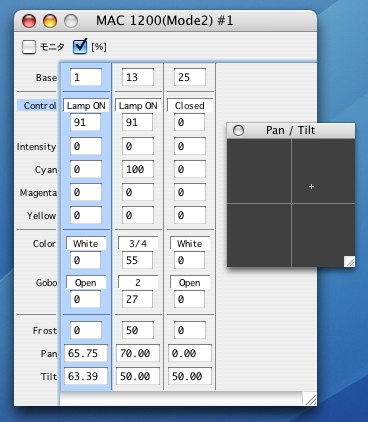Click Frost field in third column
This screenshot has height=422, width=368.
tap(190, 330)
